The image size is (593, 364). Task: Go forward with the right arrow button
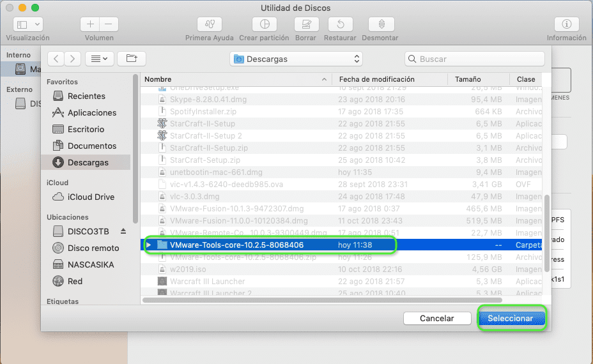tap(73, 59)
